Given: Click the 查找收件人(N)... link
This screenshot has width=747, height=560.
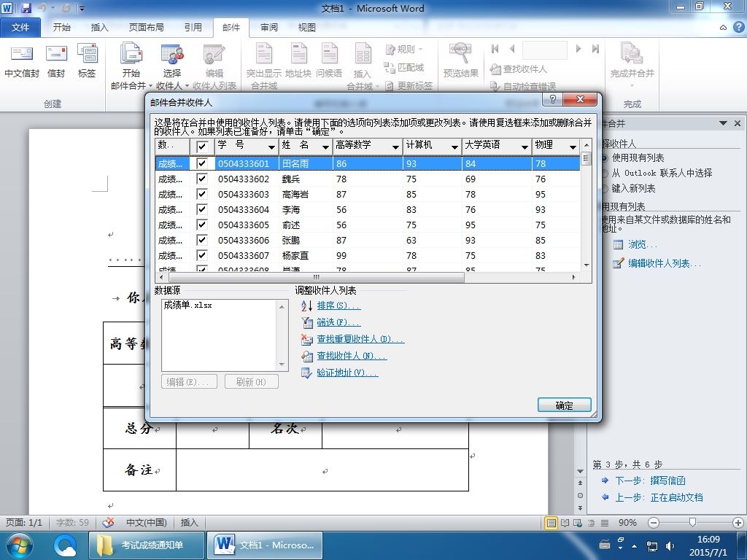Looking at the screenshot, I should point(352,356).
